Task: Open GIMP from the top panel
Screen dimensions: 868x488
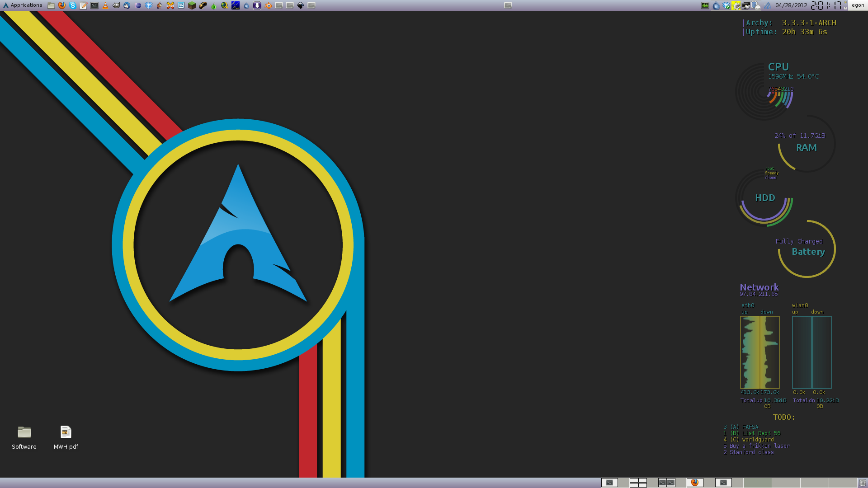Action: (116, 5)
